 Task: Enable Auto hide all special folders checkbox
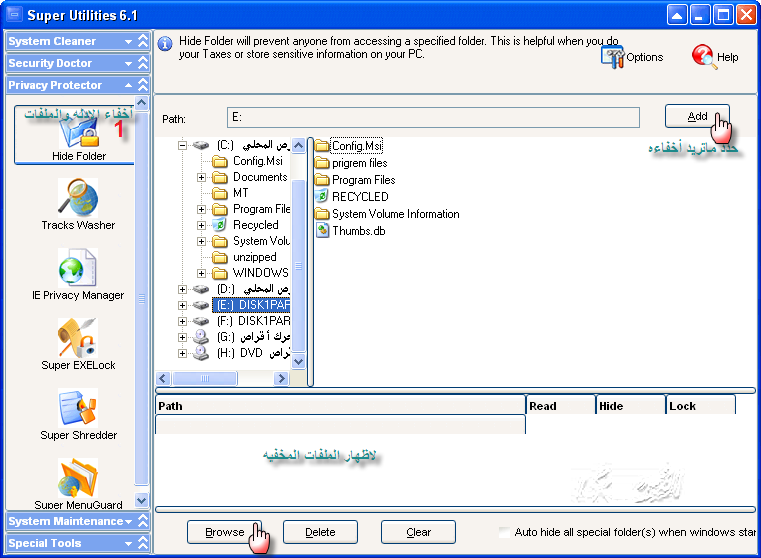(x=505, y=532)
